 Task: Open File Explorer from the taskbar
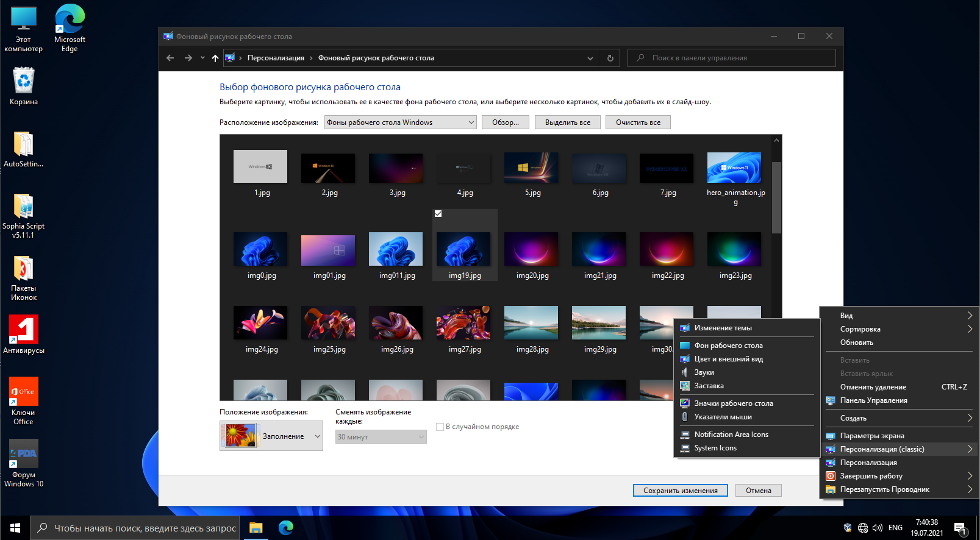pos(256,528)
